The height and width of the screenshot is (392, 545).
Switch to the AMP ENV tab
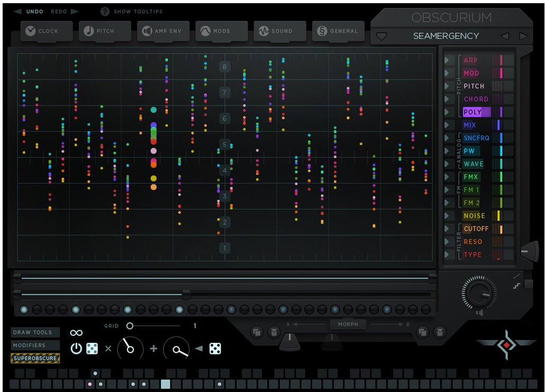163,31
